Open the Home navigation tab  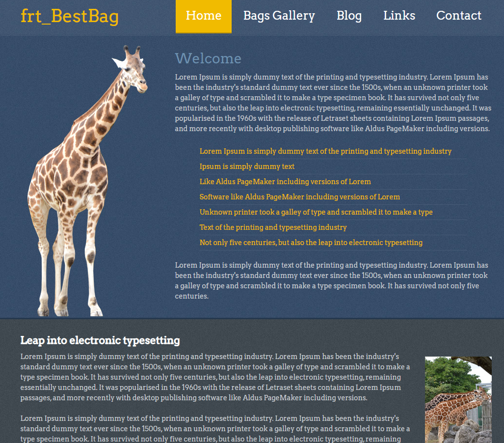click(203, 16)
